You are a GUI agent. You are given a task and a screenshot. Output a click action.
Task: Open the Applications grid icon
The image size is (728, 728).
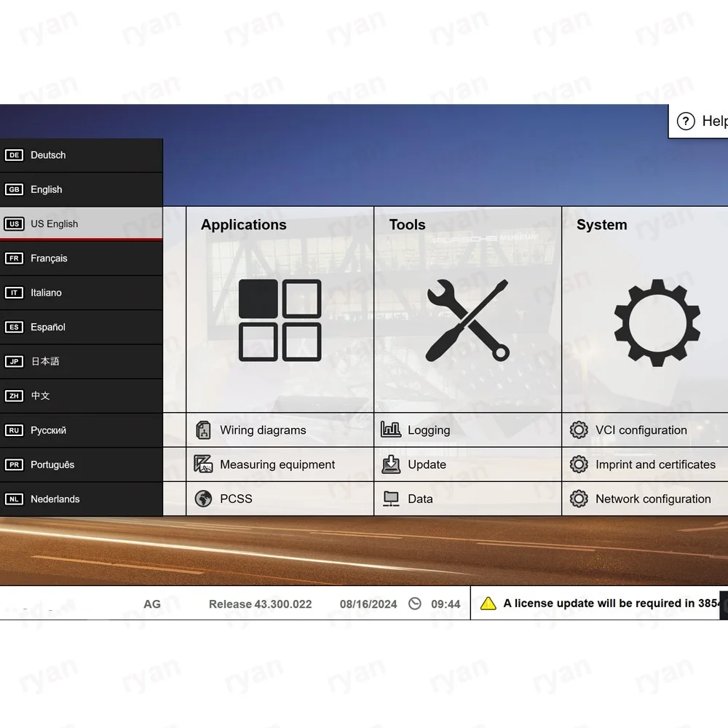coord(280,320)
